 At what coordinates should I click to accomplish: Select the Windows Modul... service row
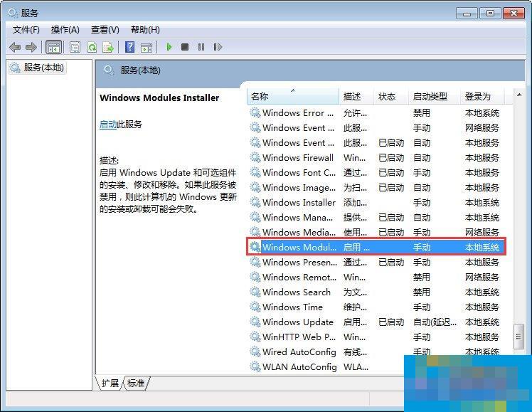(376, 247)
